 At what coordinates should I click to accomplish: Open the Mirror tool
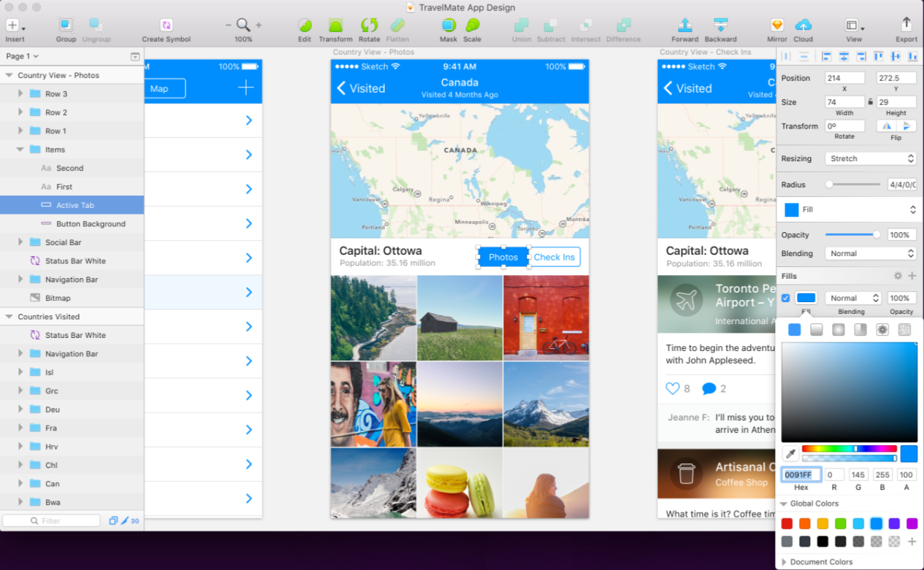pos(777,25)
